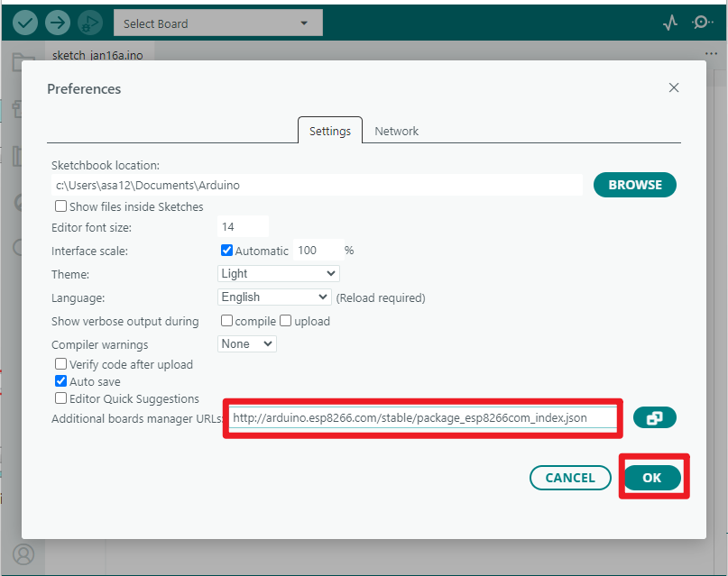Open Compiler warnings dropdown showing None
The width and height of the screenshot is (728, 576).
click(x=247, y=343)
